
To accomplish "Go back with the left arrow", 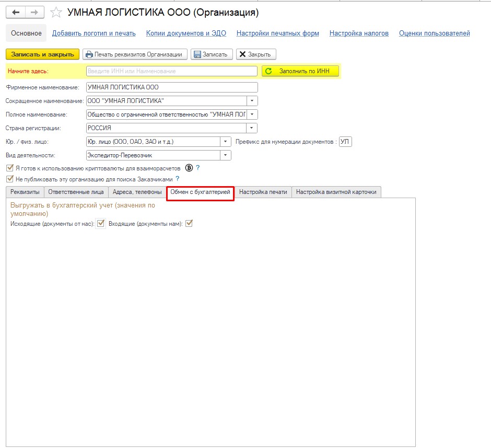I will [16, 12].
